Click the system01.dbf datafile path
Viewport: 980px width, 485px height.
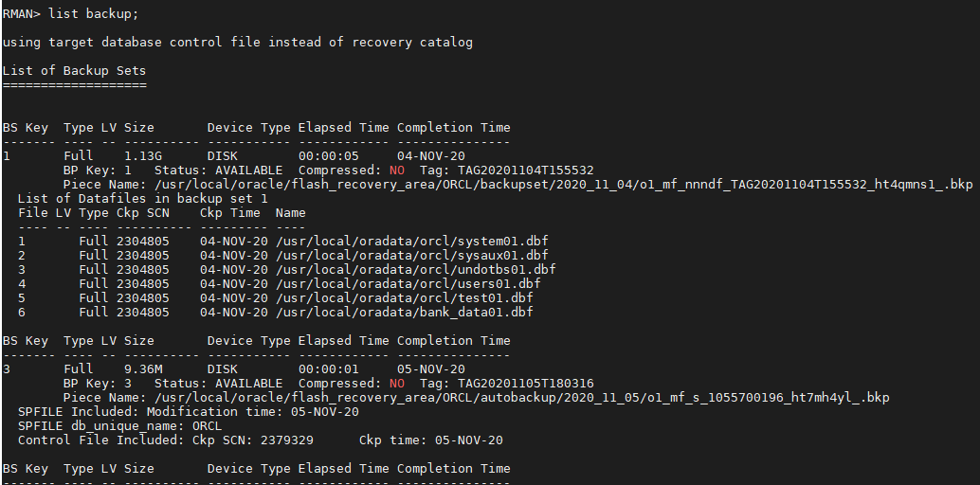pos(411,241)
